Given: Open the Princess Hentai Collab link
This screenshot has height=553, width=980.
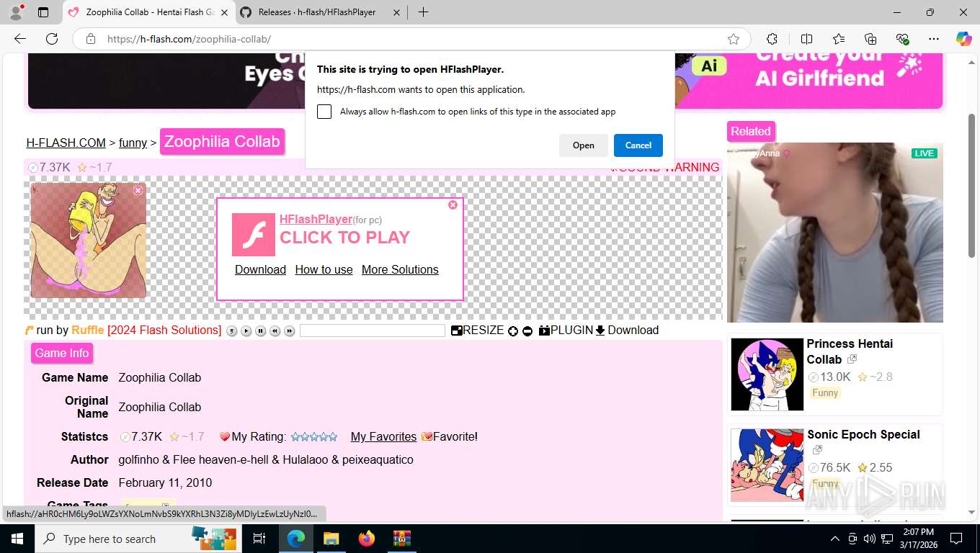Looking at the screenshot, I should coord(850,351).
